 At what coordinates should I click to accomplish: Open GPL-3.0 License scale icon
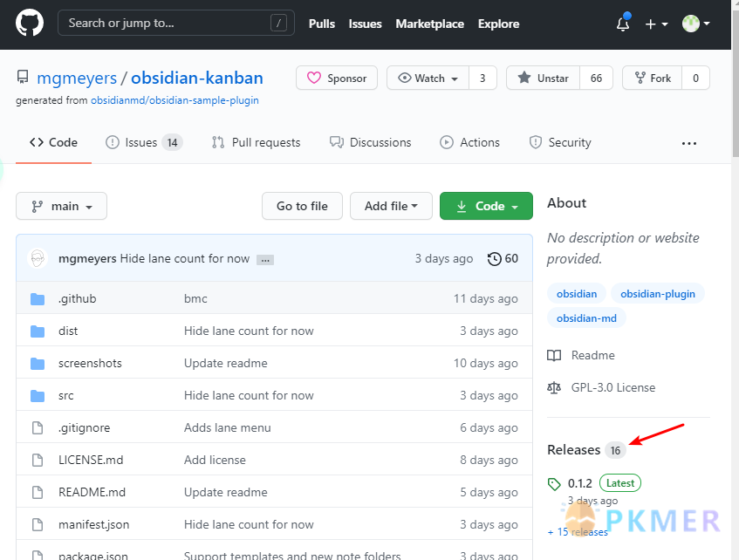pos(554,388)
